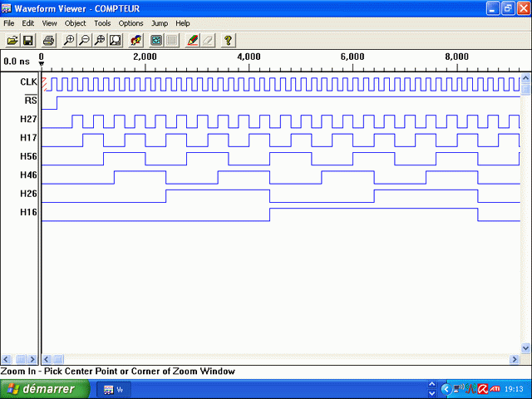
Task: Click the Waveform Viewer taskbar button
Action: pos(115,389)
